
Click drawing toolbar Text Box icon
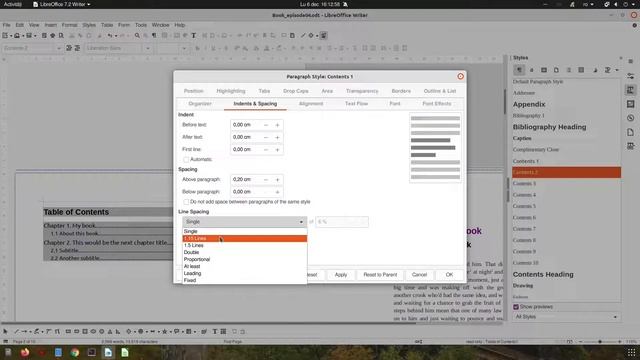(215, 331)
